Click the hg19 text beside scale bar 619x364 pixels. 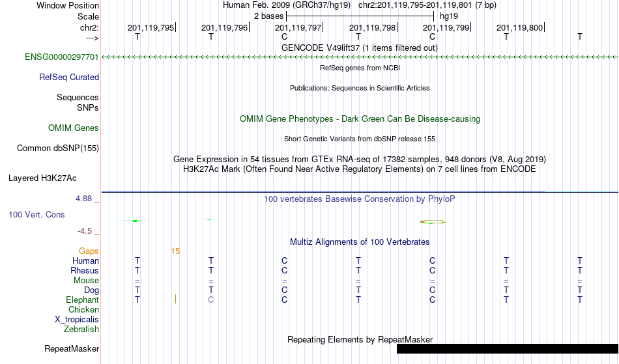(449, 16)
